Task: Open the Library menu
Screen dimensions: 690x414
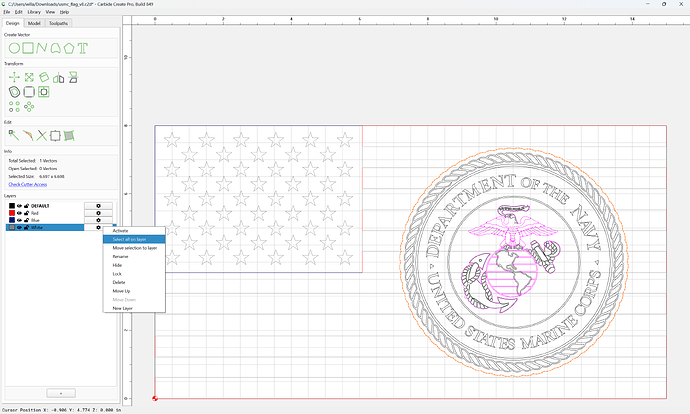Action: tap(34, 12)
